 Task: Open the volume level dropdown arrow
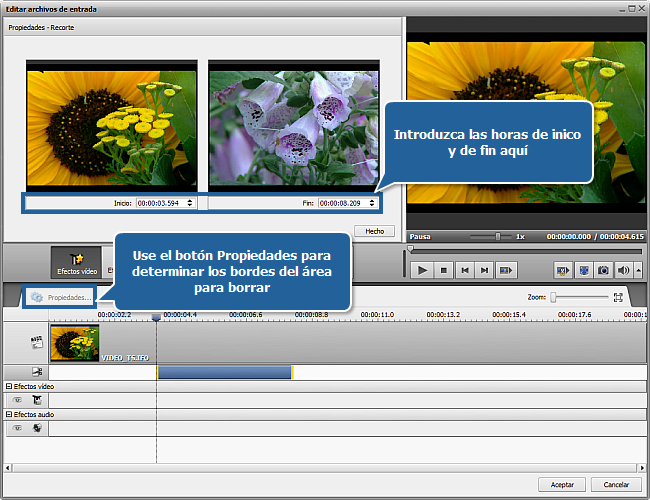[636, 270]
